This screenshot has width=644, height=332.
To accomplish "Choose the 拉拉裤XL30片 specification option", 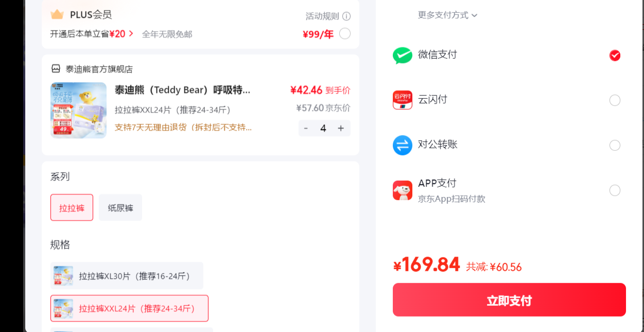I will [127, 275].
